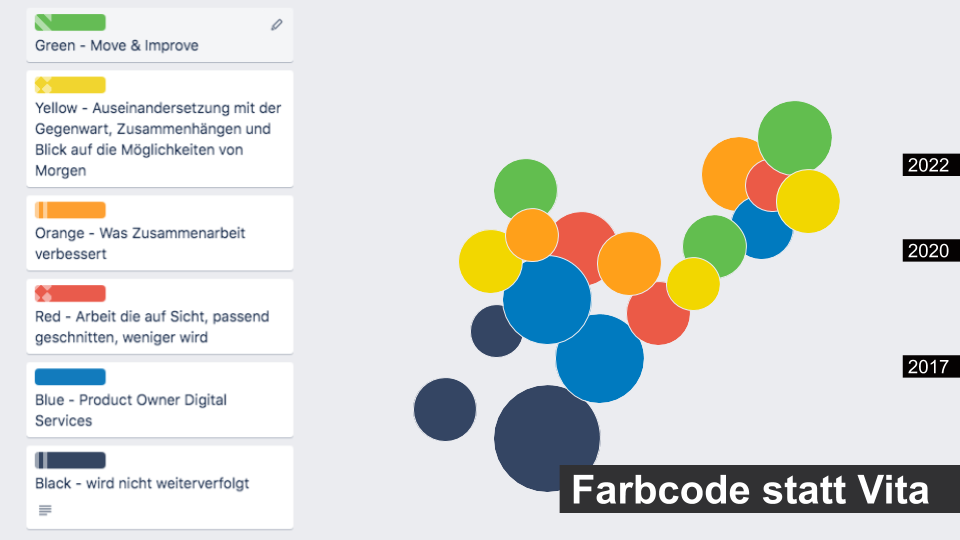
Task: Click the Farbcode statt Vita title banner
Action: pyautogui.click(x=759, y=489)
